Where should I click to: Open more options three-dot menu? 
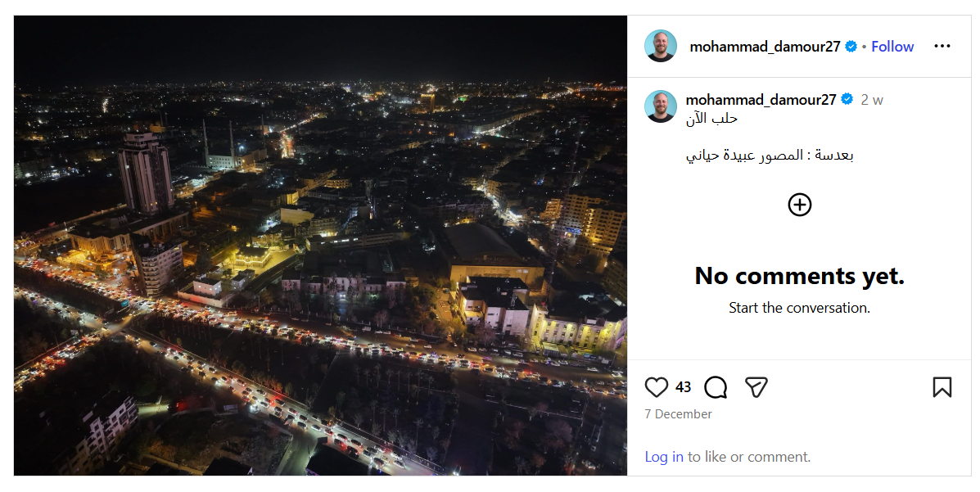[942, 47]
